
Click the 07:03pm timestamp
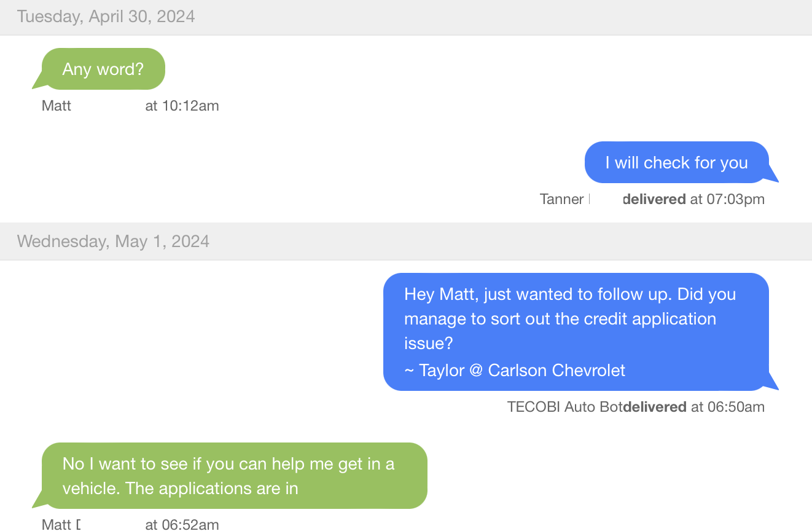point(735,199)
